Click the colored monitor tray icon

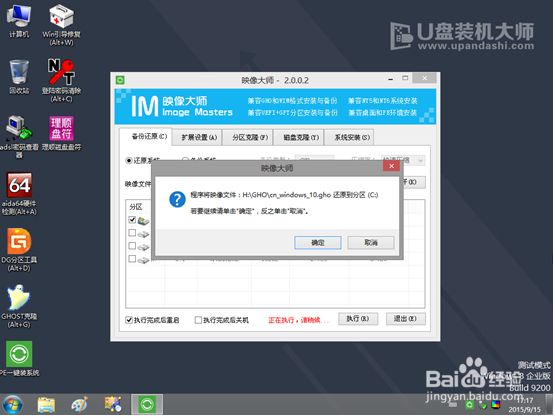click(496, 405)
